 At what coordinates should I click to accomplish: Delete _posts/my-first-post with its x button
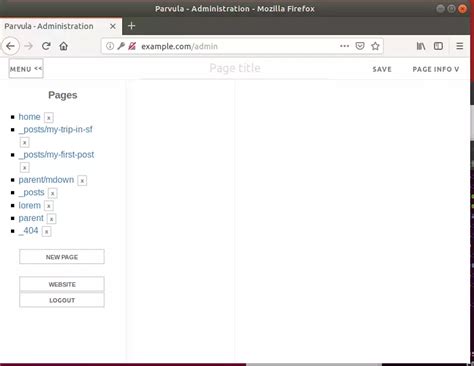24,167
